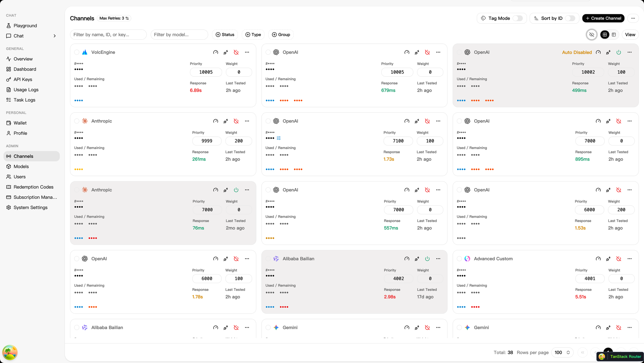Select the OpenAI priority 7100 checkbox
The height and width of the screenshot is (363, 644).
[268, 121]
